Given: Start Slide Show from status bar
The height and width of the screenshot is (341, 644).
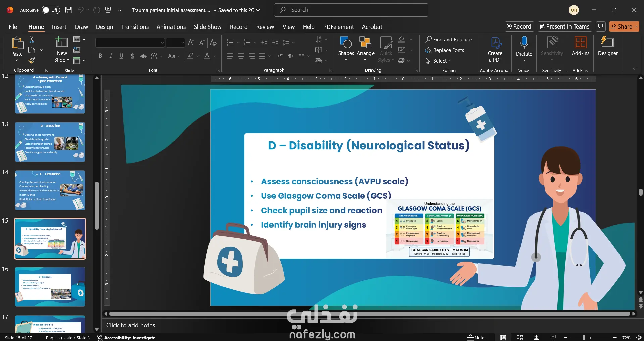Looking at the screenshot, I should coord(553,337).
